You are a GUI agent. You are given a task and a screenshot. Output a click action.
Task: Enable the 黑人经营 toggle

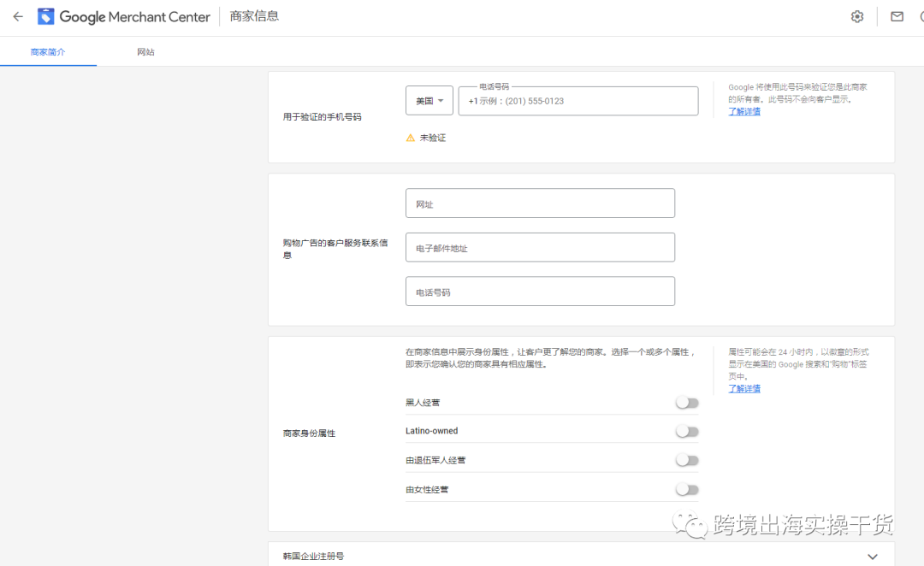pyautogui.click(x=686, y=402)
